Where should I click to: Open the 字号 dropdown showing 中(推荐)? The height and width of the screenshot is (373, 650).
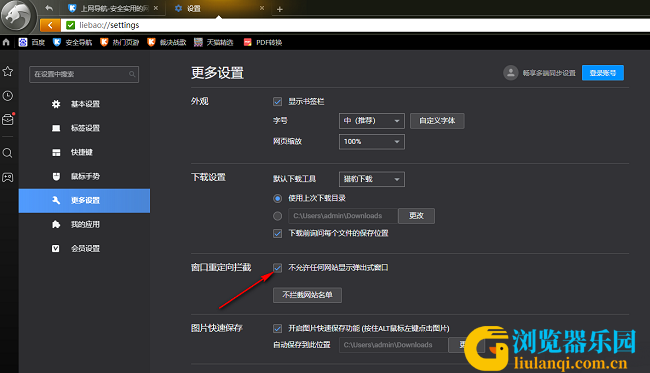pyautogui.click(x=372, y=121)
